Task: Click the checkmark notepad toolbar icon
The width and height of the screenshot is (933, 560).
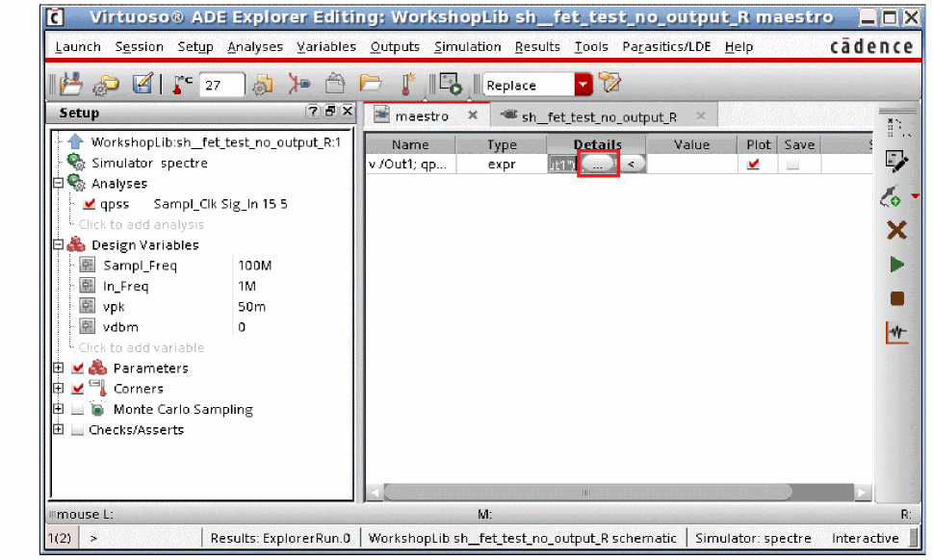Action: (143, 84)
